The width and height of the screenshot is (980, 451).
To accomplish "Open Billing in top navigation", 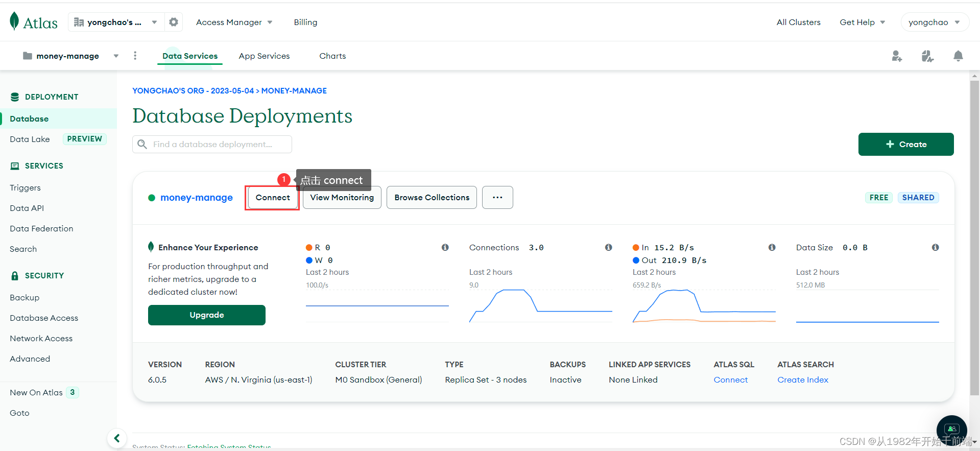I will (x=305, y=22).
